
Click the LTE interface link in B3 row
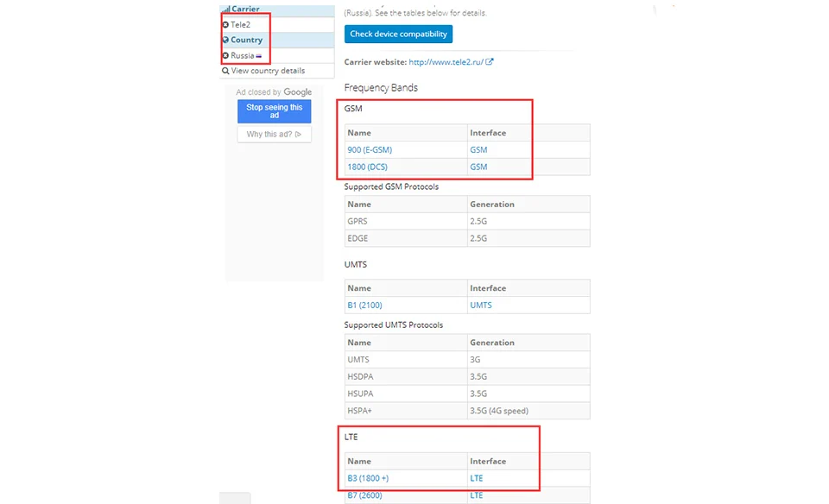tap(477, 478)
